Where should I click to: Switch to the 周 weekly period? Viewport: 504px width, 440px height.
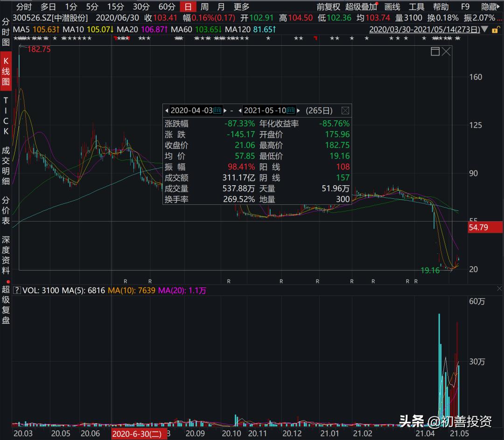point(204,7)
